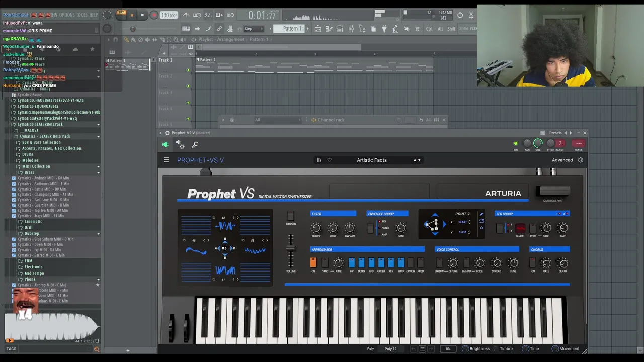
Task: Open the Step snap dropdown
Action: tap(254, 29)
